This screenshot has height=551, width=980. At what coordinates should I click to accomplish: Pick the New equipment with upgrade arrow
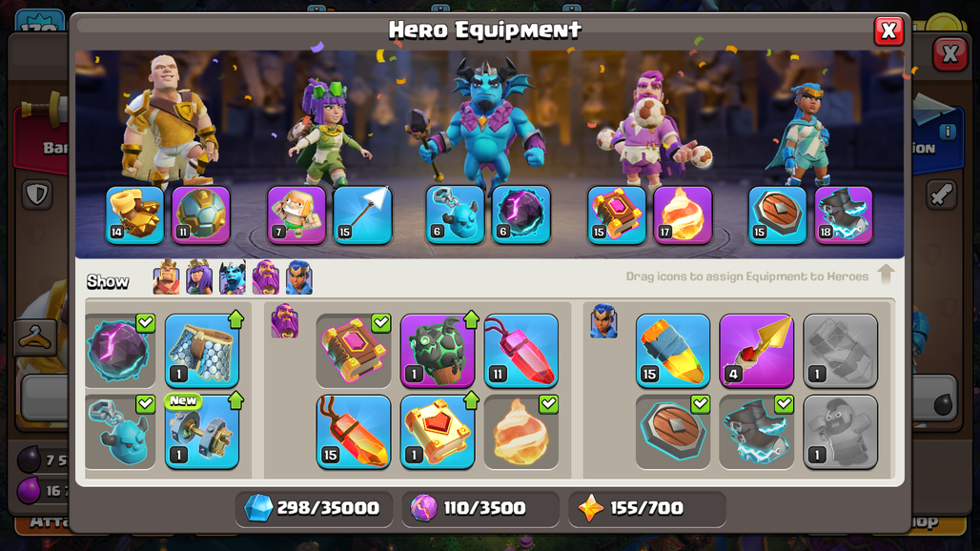[x=202, y=432]
